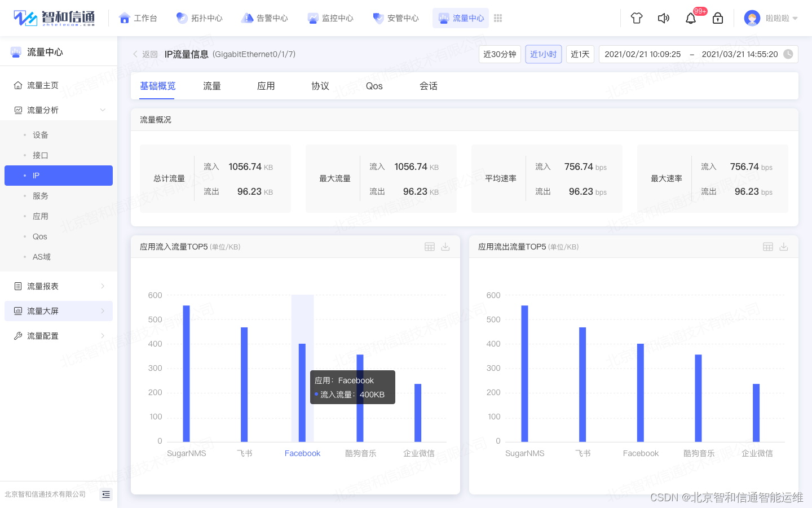Click the user avatar picture
Viewport: 812px width, 508px height.
pos(752,18)
